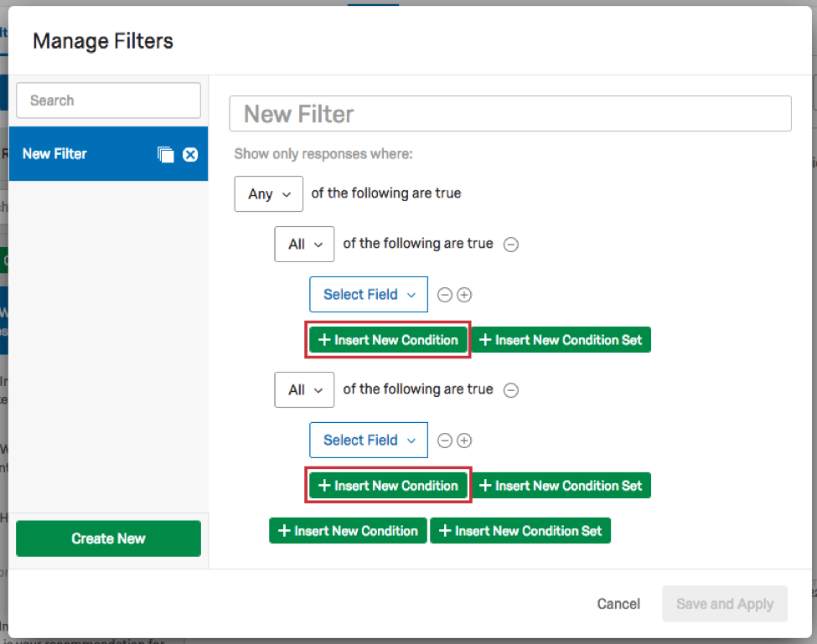Remove the second condition set with minus icon

(x=511, y=389)
